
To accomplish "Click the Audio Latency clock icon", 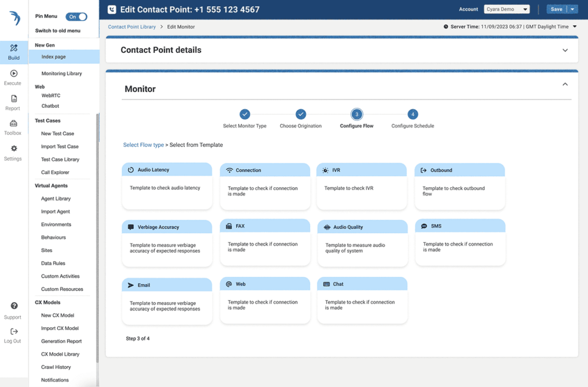I will [130, 170].
